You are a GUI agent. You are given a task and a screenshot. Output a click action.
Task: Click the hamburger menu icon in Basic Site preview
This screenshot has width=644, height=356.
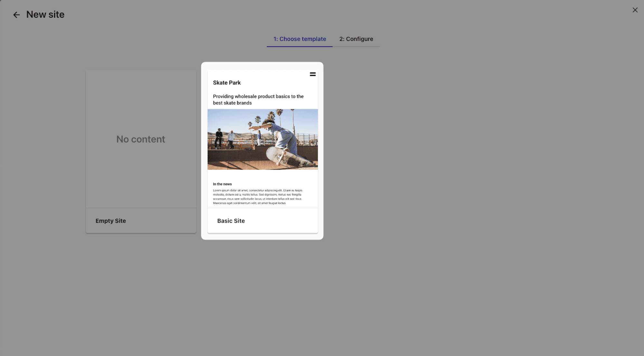[x=312, y=74]
